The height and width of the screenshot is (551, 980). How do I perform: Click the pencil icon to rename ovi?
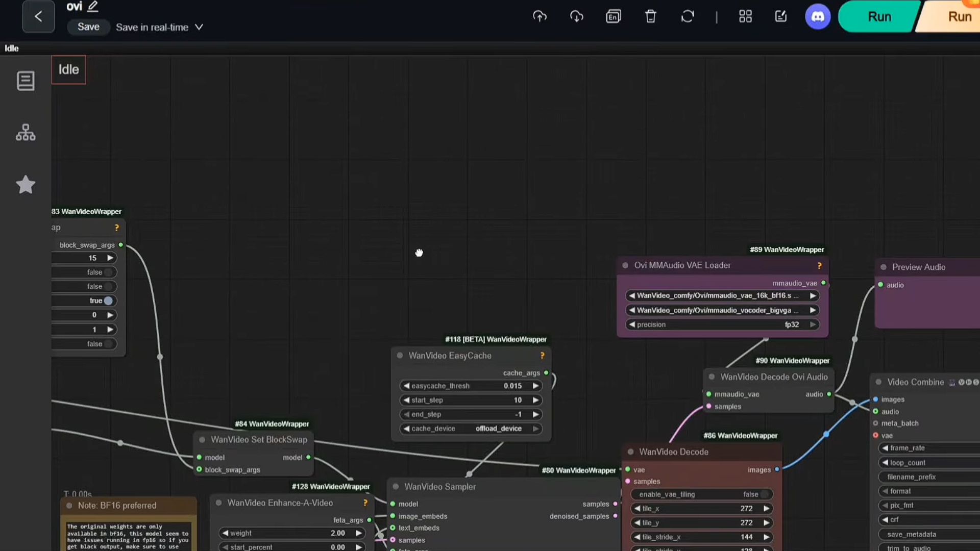pyautogui.click(x=92, y=7)
